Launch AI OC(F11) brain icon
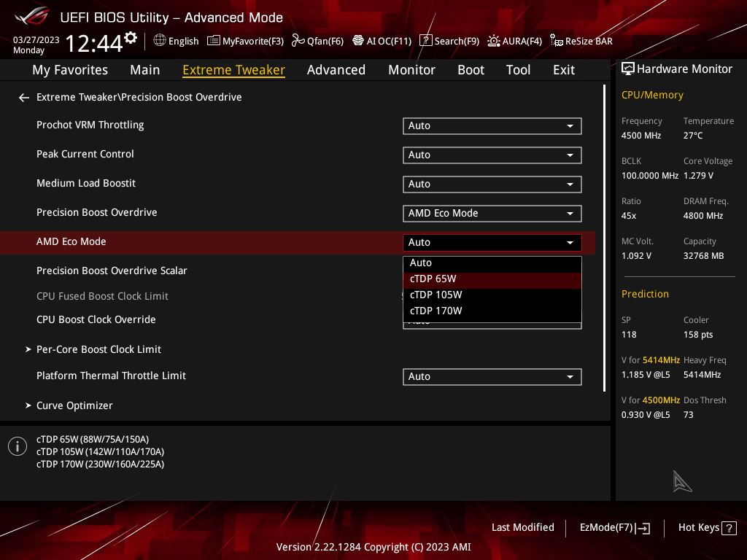 [357, 41]
